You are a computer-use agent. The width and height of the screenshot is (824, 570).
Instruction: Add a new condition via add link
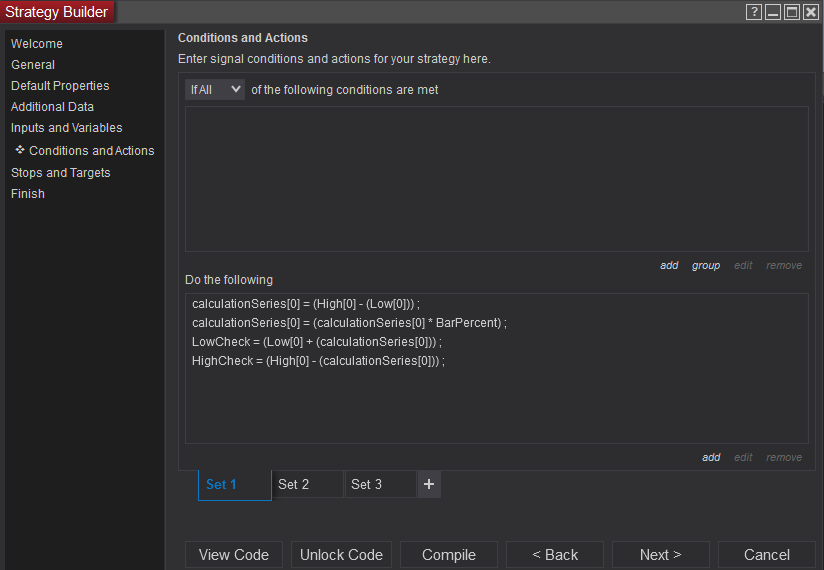669,265
